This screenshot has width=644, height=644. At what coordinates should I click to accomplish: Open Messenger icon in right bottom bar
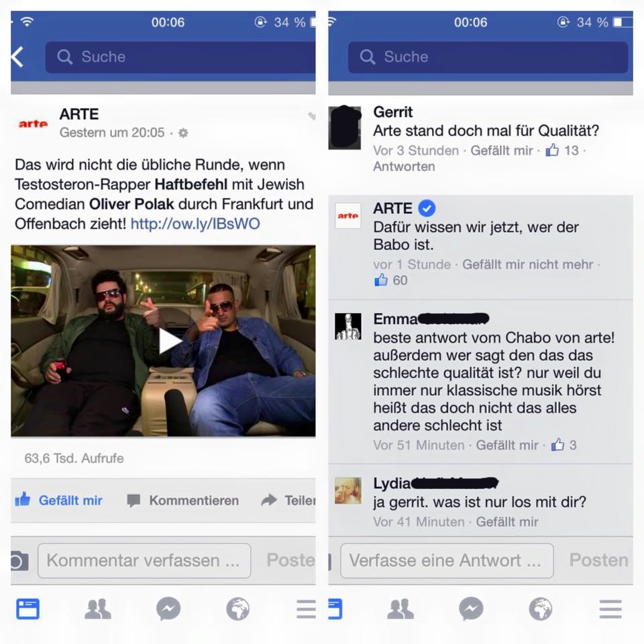(471, 608)
